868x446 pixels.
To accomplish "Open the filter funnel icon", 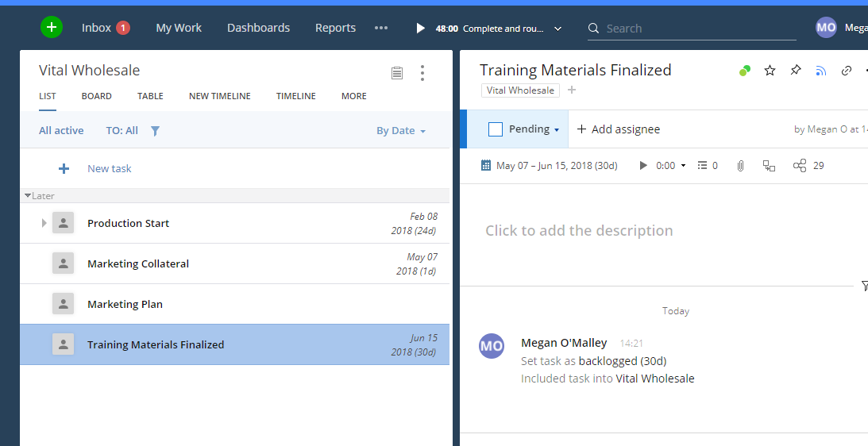I will 156,131.
